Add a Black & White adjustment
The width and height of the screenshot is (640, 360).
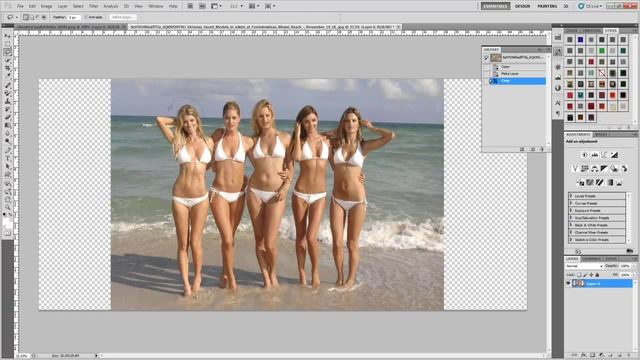(604, 169)
